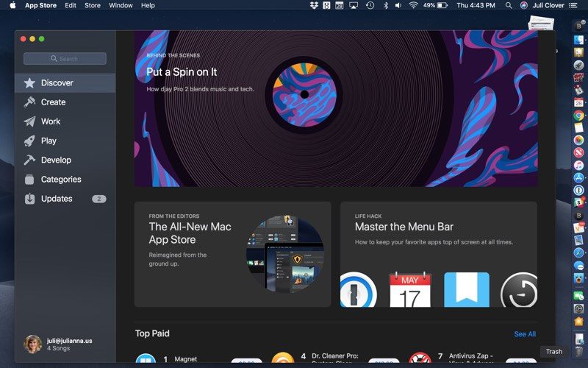Open Categories in the sidebar

point(65,180)
